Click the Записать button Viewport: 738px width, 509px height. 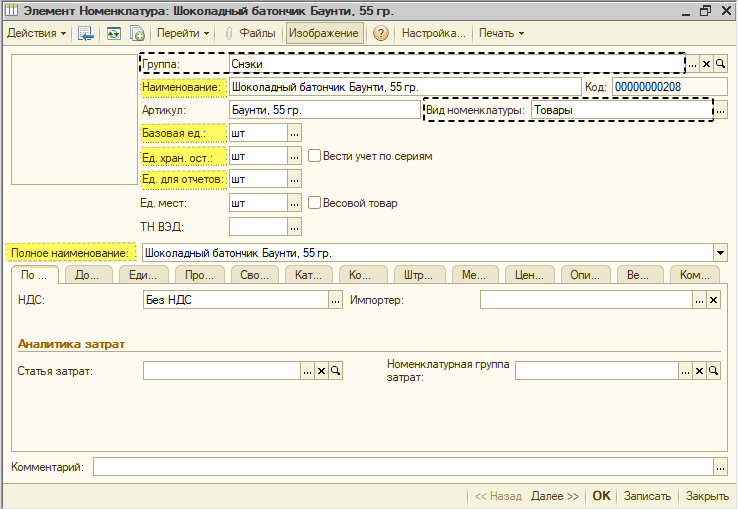[648, 496]
